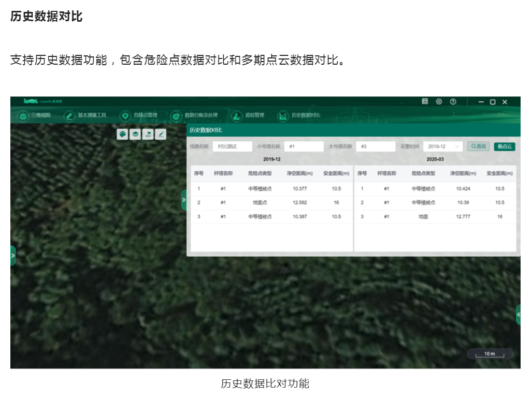Open the settings gear in title bar
The image size is (532, 399).
click(x=439, y=102)
